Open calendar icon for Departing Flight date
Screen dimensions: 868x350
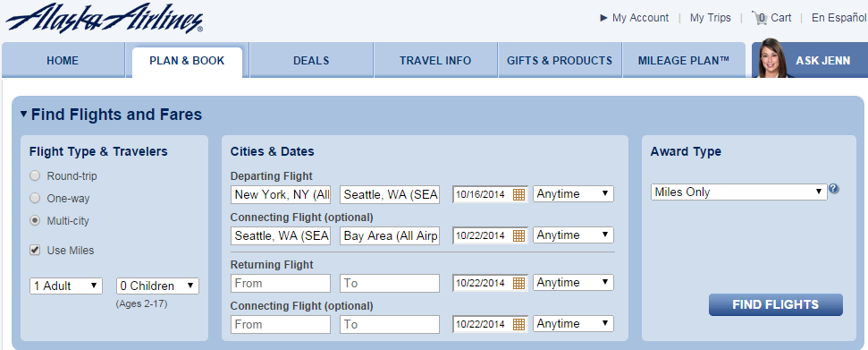click(x=518, y=194)
